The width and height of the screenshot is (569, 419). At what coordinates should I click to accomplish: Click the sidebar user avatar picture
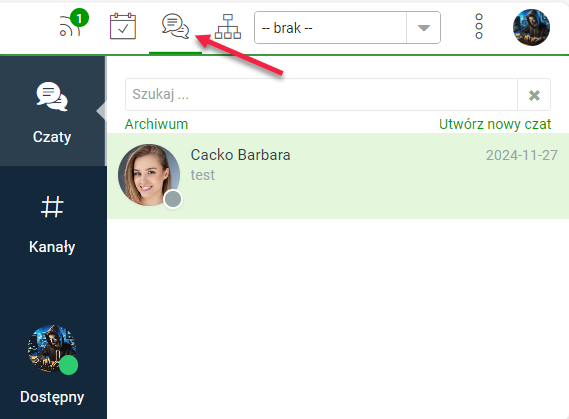point(52,348)
